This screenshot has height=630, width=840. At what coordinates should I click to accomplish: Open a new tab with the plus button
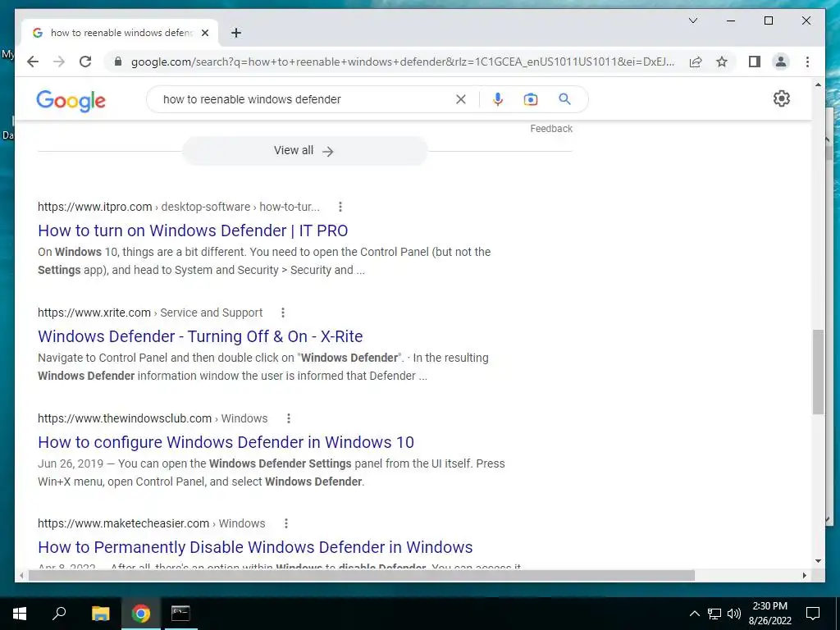[235, 33]
